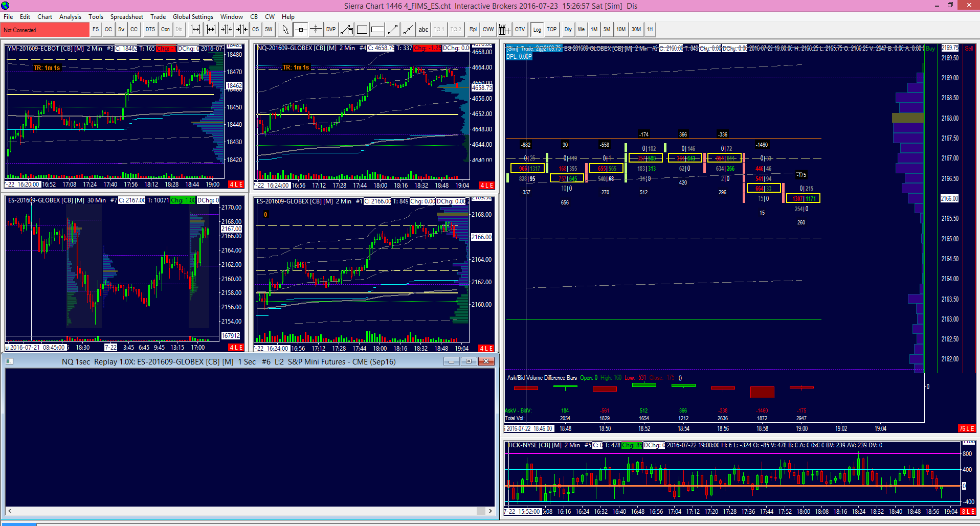Click the 2166.00 highlighted price on right scale

tap(950, 198)
